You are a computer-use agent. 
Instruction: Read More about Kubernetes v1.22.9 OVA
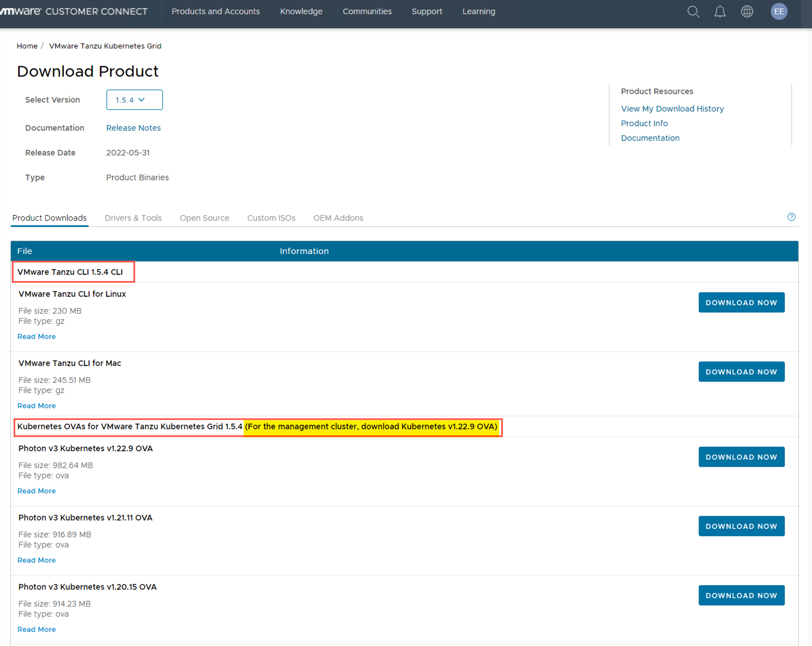pyautogui.click(x=37, y=491)
